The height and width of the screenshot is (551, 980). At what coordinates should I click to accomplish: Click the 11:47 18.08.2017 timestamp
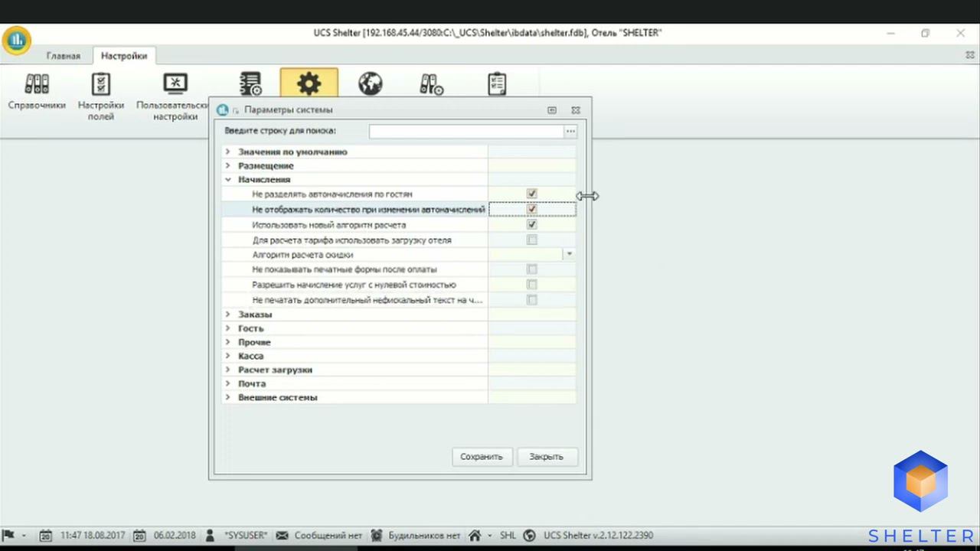tap(93, 536)
